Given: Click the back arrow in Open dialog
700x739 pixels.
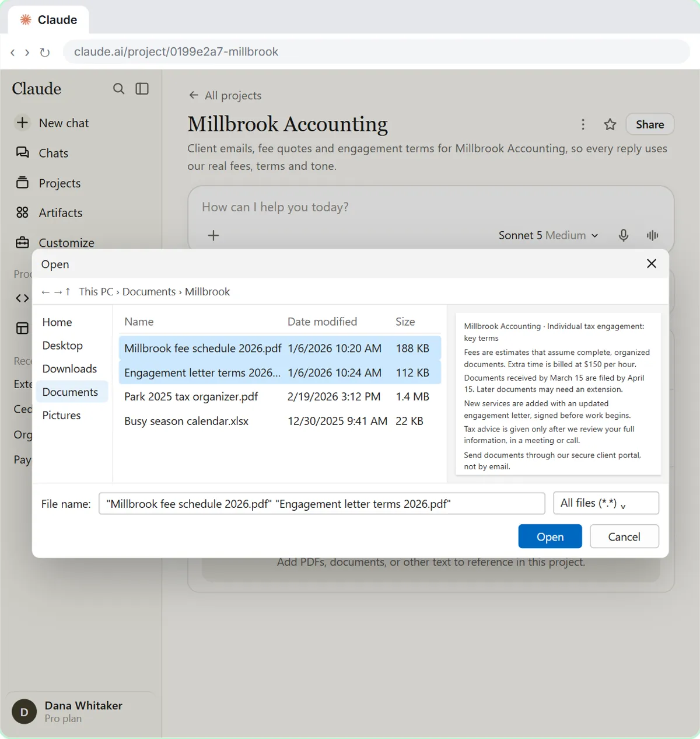Looking at the screenshot, I should (45, 292).
